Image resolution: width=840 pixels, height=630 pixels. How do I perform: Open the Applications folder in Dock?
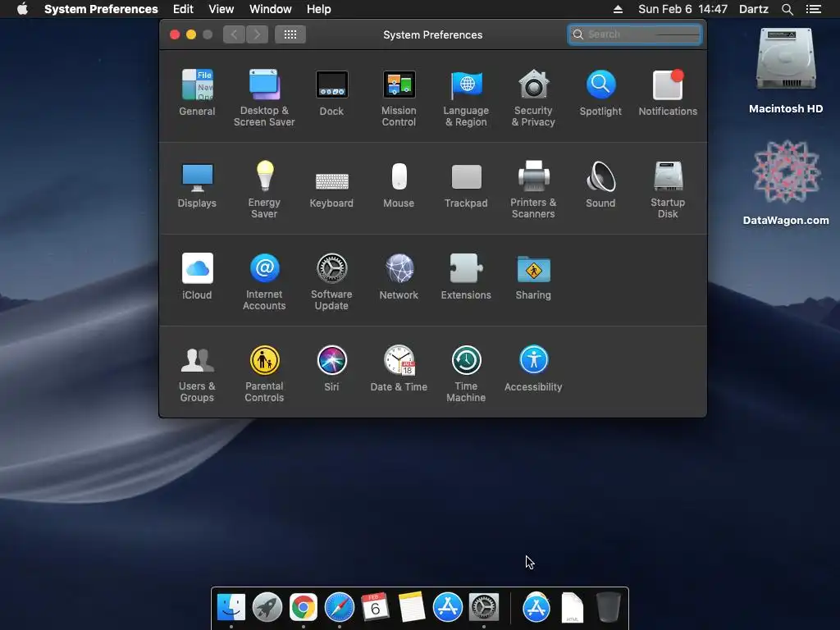tap(536, 607)
